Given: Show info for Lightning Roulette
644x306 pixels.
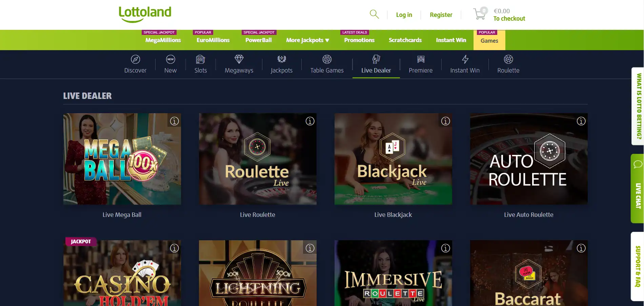Looking at the screenshot, I should pos(310,248).
